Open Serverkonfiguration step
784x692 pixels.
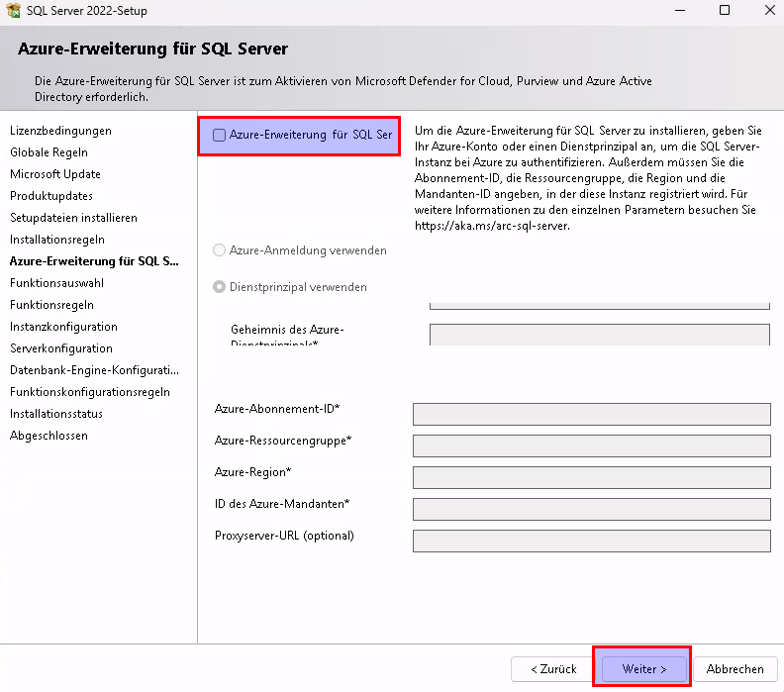click(x=60, y=348)
